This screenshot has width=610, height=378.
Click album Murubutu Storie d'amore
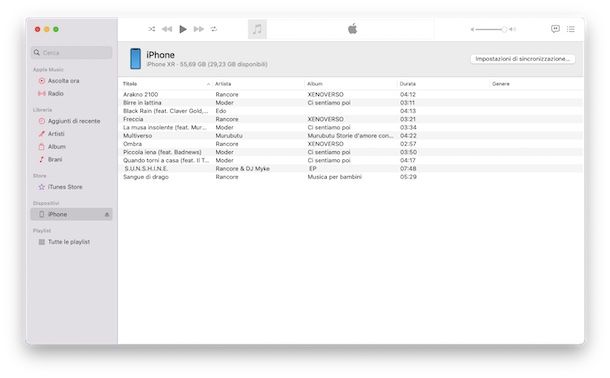click(x=351, y=136)
